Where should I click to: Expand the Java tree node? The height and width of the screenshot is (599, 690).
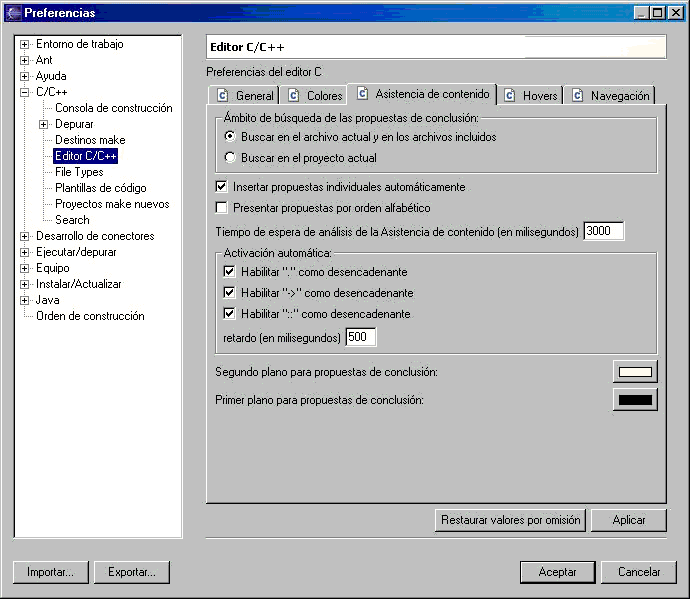25,300
